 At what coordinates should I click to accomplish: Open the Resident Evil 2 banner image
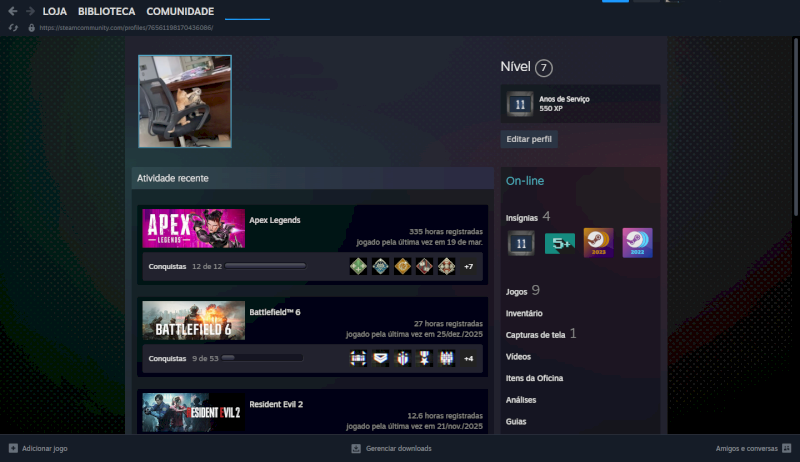click(193, 413)
